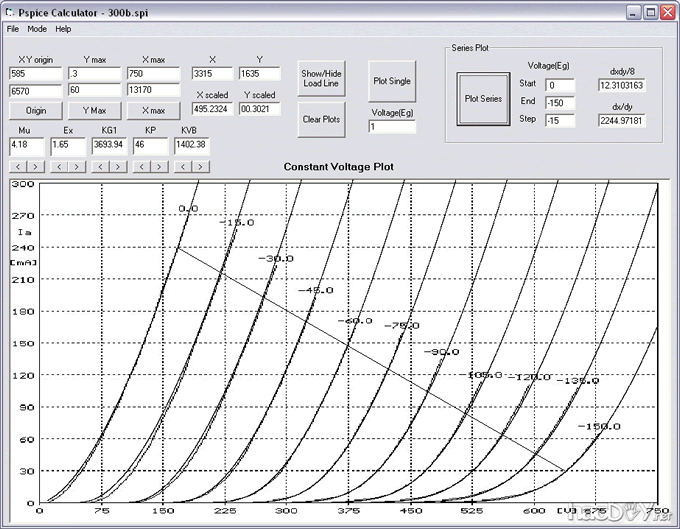
Task: Open the Help menu
Action: pos(63,29)
